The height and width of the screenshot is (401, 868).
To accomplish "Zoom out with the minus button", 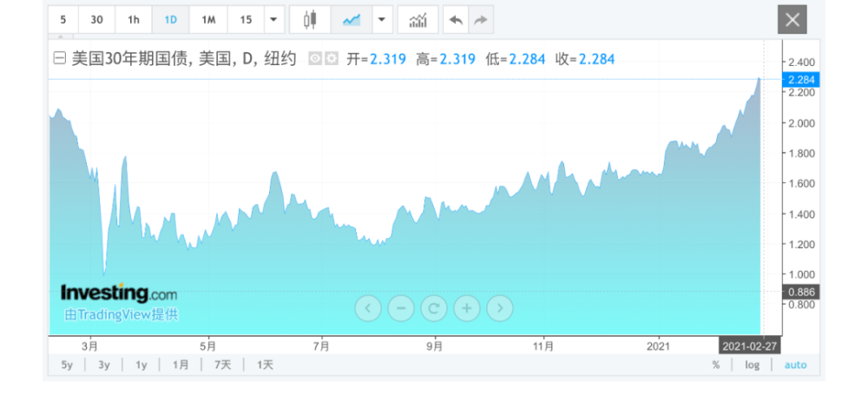I will coord(401,308).
